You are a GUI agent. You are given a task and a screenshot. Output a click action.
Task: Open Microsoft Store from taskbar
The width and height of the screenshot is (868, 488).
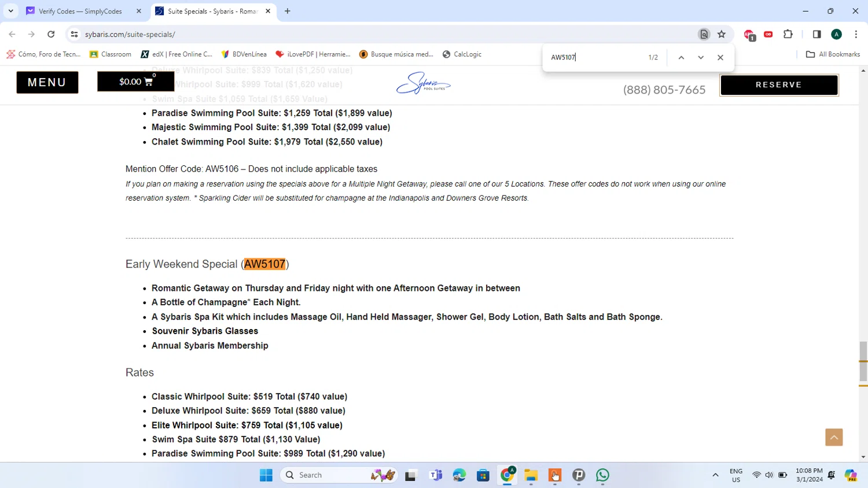tap(483, 475)
